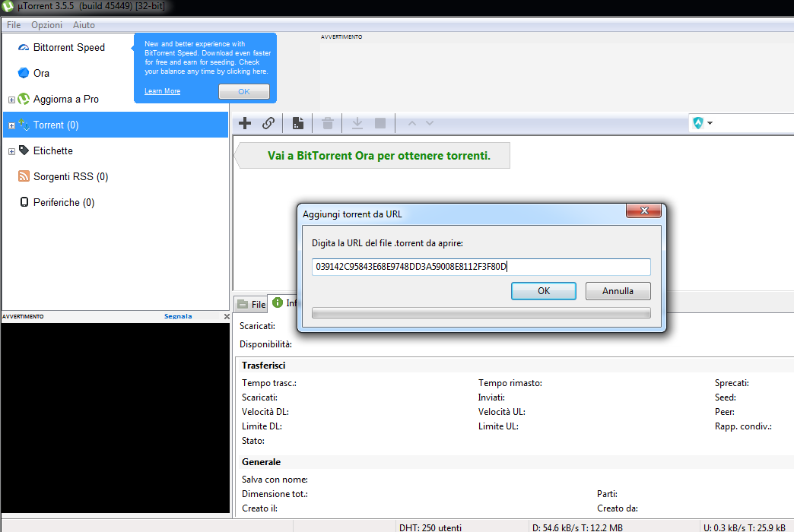This screenshot has height=532, width=794.
Task: Stop torrent with the square icon
Action: (380, 123)
